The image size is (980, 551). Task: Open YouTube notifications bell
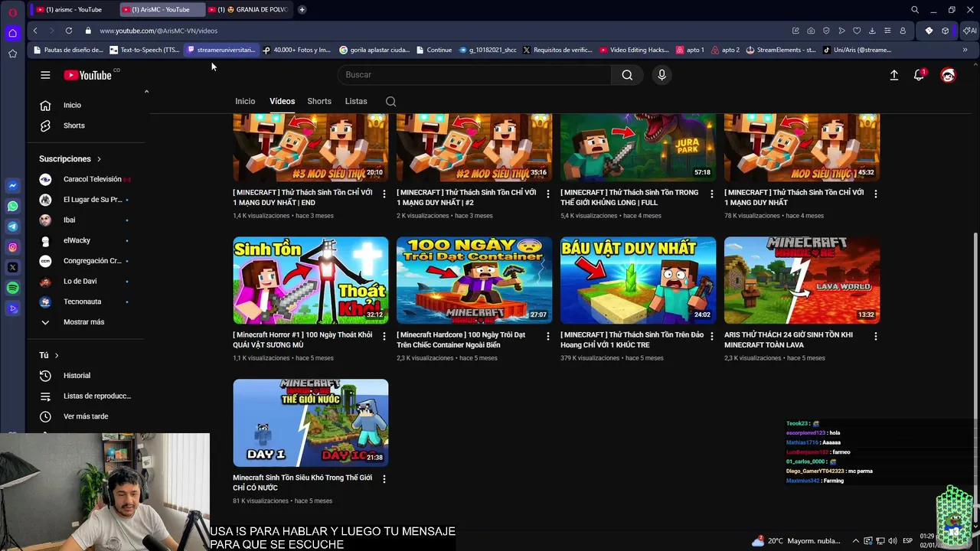coord(919,75)
